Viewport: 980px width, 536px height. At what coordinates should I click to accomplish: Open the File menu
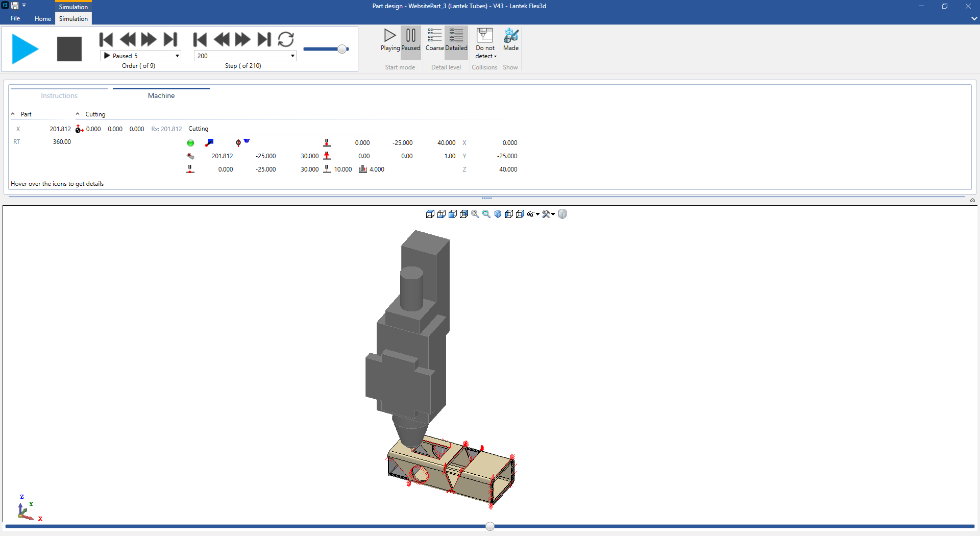15,18
